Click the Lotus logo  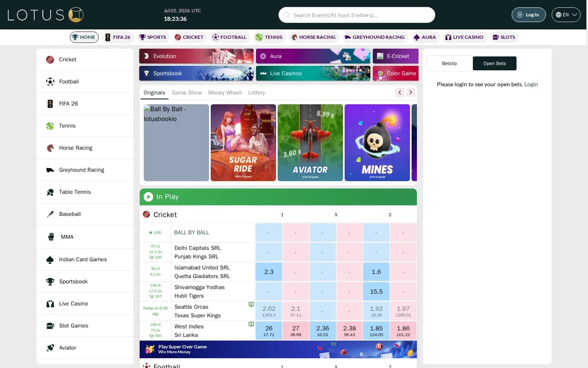(x=45, y=15)
